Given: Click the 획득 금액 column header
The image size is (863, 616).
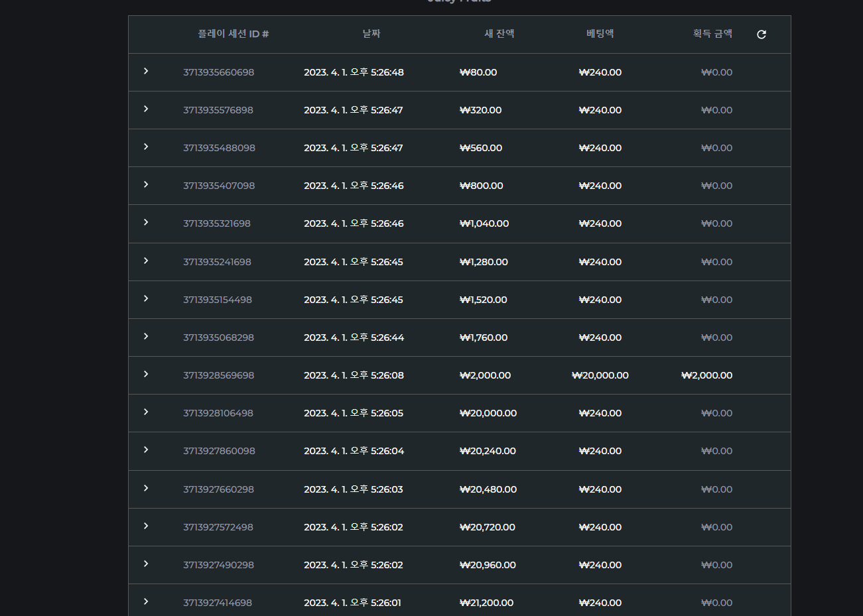Looking at the screenshot, I should pyautogui.click(x=713, y=34).
